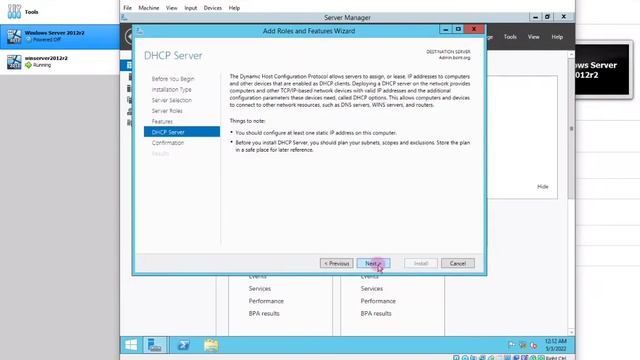Click the wizard title bar icon
Image resolution: width=640 pixels, height=360 pixels.
pyautogui.click(x=140, y=31)
